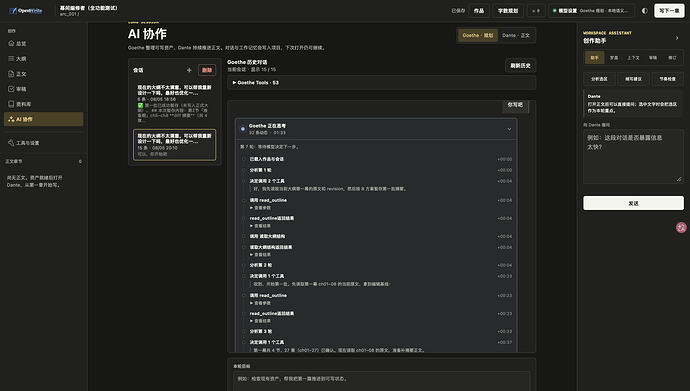Click the pink floating round icon
Viewport: 690px width, 391px height.
pyautogui.click(x=681, y=227)
